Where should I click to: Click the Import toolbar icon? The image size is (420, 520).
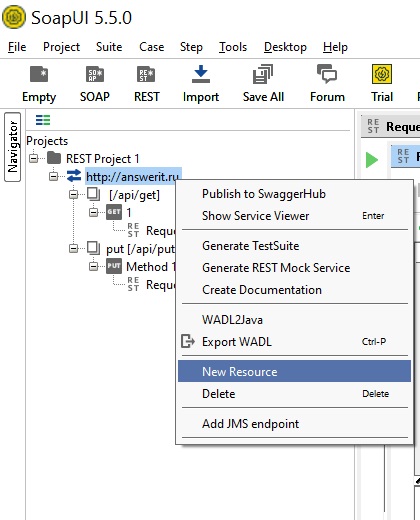pyautogui.click(x=201, y=74)
